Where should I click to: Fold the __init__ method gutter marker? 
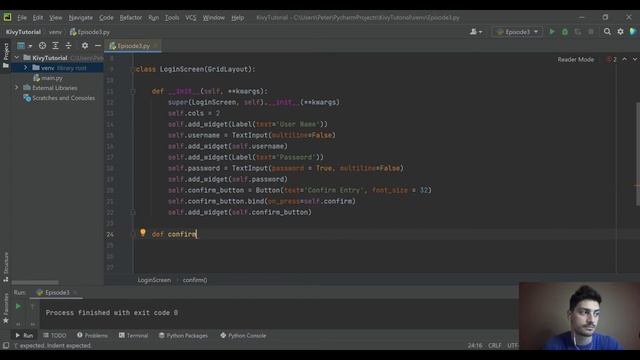pyautogui.click(x=133, y=91)
